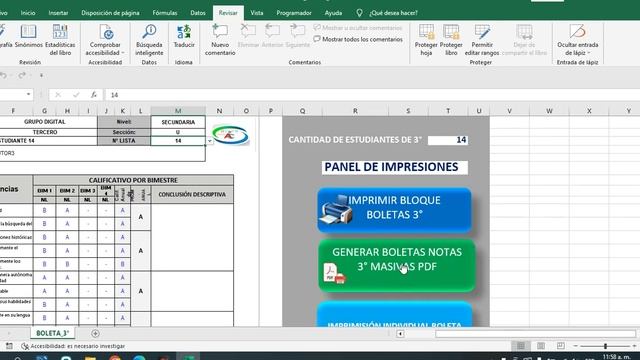Open the Vista tab
The image size is (640, 360).
pos(257,13)
